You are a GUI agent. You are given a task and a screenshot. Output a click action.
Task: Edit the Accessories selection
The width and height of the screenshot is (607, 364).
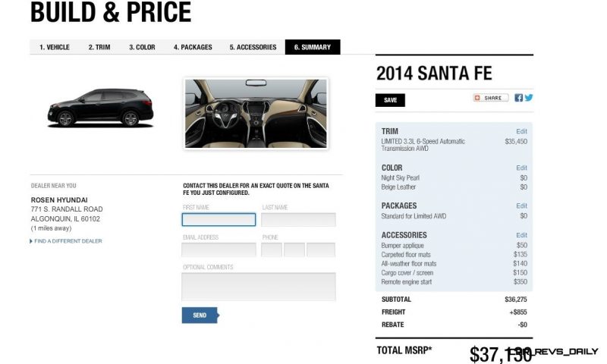click(521, 235)
